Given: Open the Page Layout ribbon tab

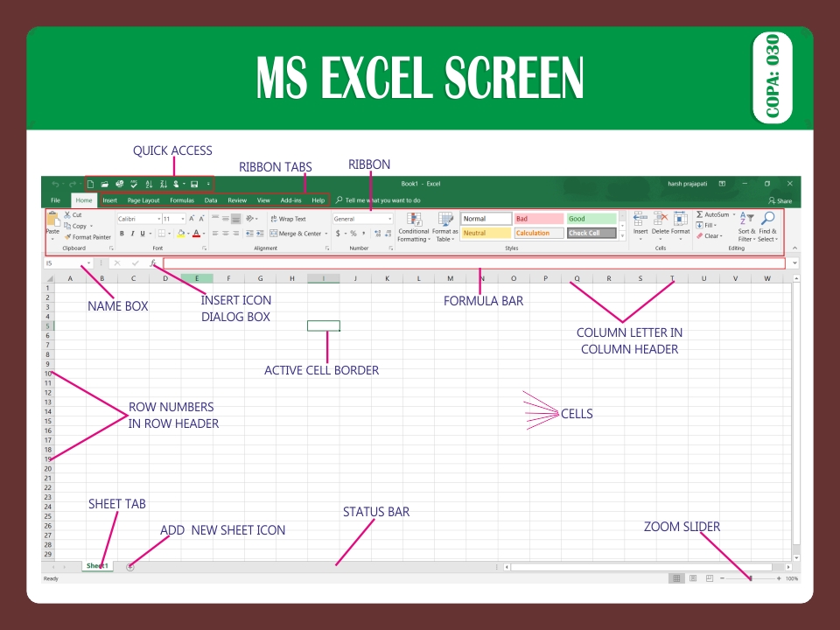Looking at the screenshot, I should (x=143, y=200).
